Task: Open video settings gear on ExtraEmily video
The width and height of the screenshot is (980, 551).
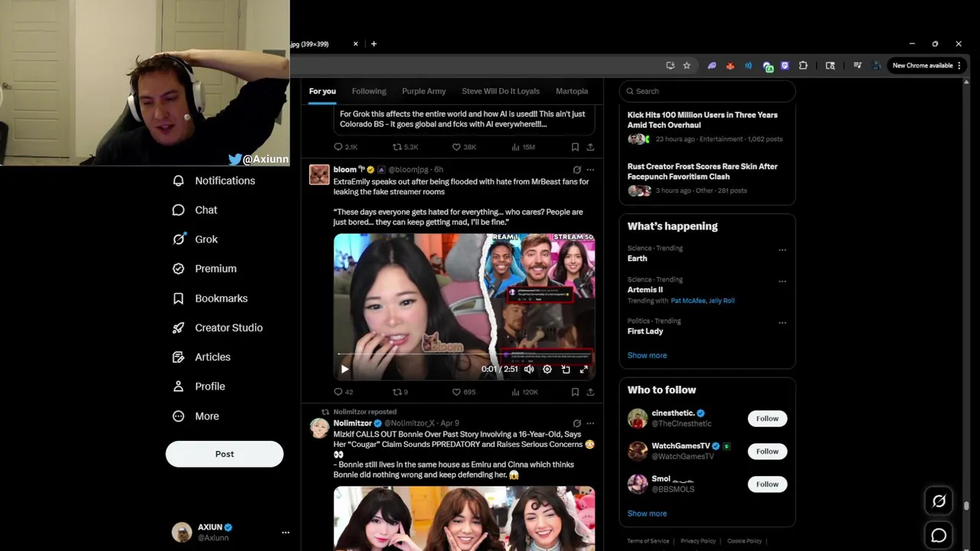Action: (547, 369)
